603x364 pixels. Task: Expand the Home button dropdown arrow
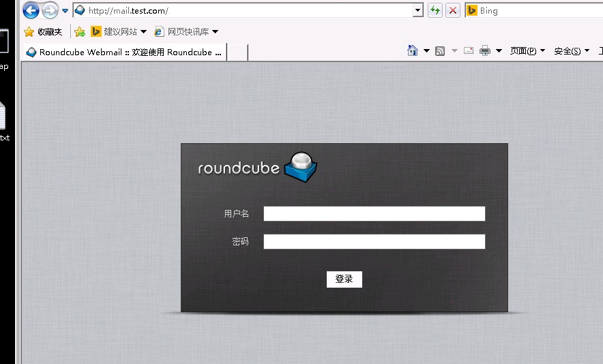[426, 50]
